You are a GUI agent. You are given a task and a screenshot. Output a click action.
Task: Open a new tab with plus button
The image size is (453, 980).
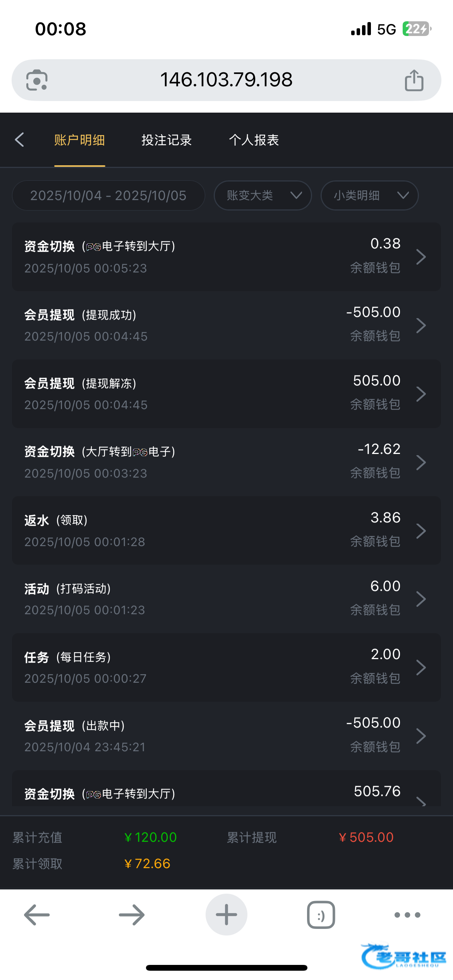pyautogui.click(x=226, y=915)
